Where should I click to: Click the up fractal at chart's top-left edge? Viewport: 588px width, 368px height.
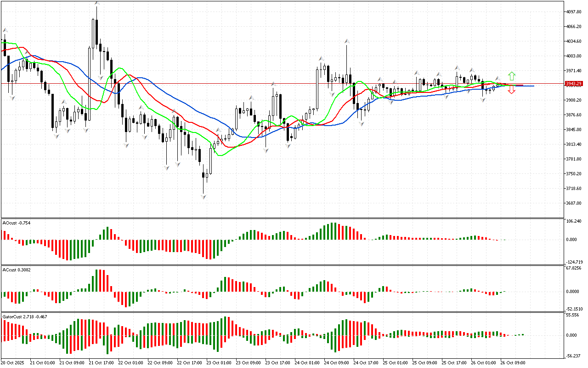point(5,30)
